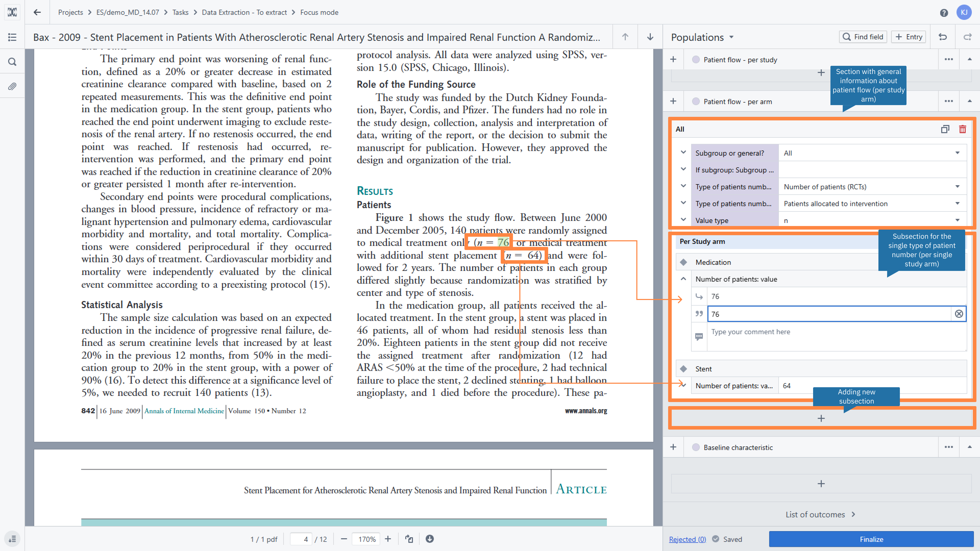Expand the Value type row chevron
The width and height of the screenshot is (980, 551).
tap(683, 220)
